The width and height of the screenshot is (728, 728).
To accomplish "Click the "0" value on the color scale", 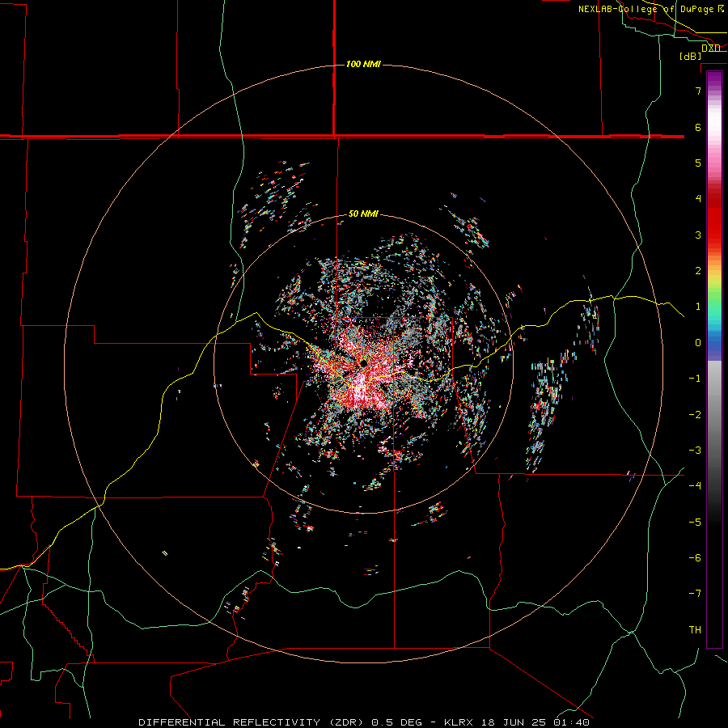I will click(698, 343).
